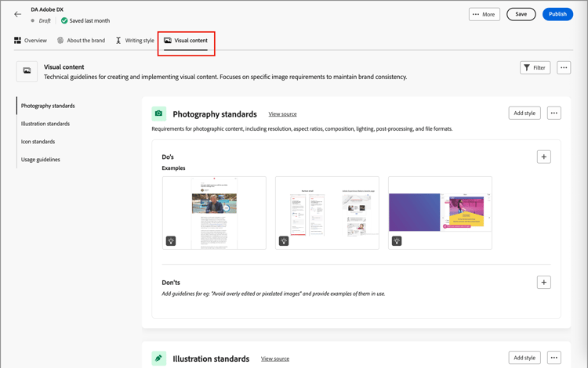The image size is (588, 368).
Task: Click lightbulb icon on second example
Action: click(284, 240)
